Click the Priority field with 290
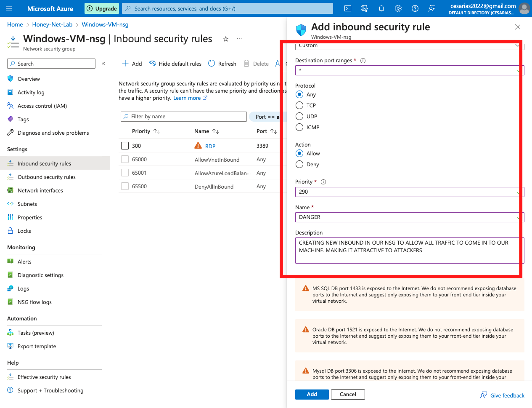The image size is (532, 408). [x=410, y=192]
